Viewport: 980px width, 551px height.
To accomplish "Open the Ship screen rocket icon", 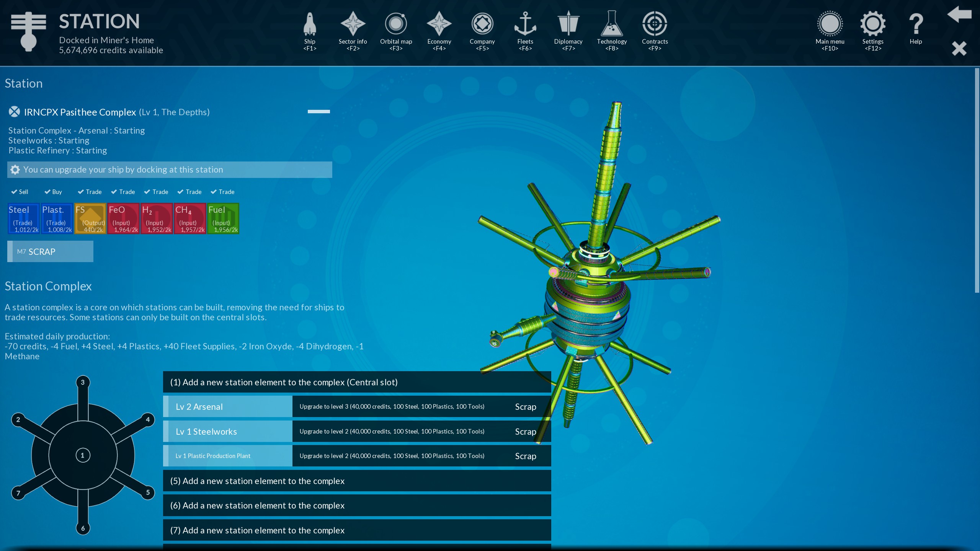I will 310,24.
